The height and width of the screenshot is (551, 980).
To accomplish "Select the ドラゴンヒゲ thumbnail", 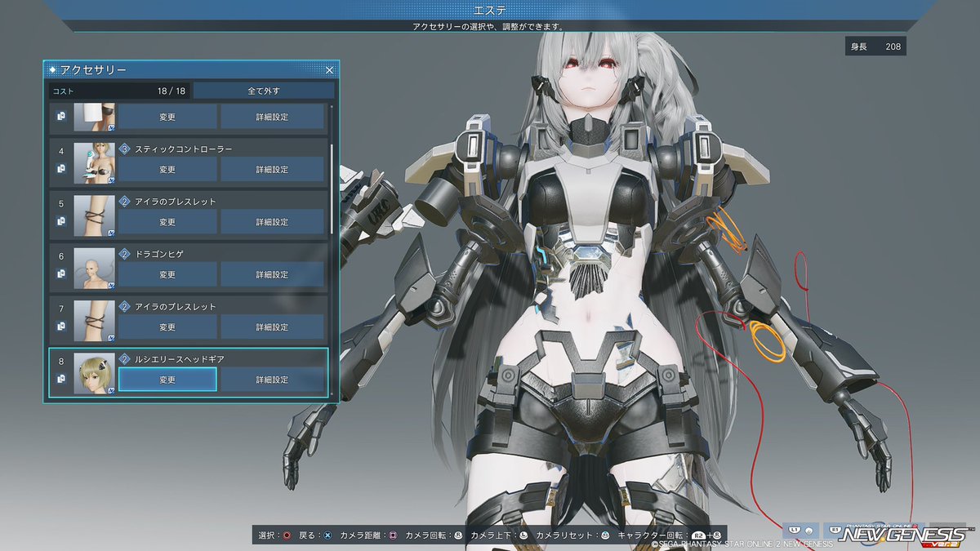I will click(x=95, y=269).
